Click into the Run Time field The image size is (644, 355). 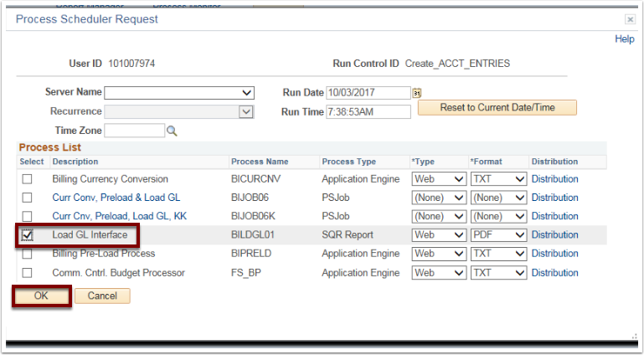[x=368, y=112]
